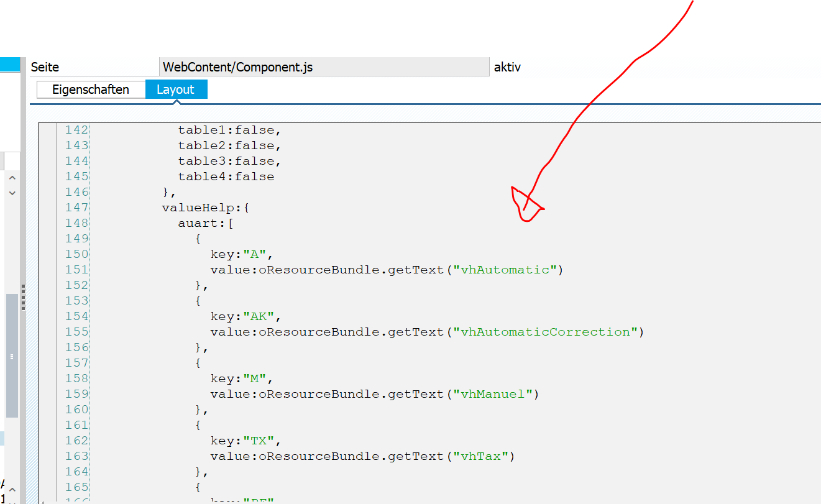Click the key:"M" code line
The width and height of the screenshot is (821, 504).
242,378
